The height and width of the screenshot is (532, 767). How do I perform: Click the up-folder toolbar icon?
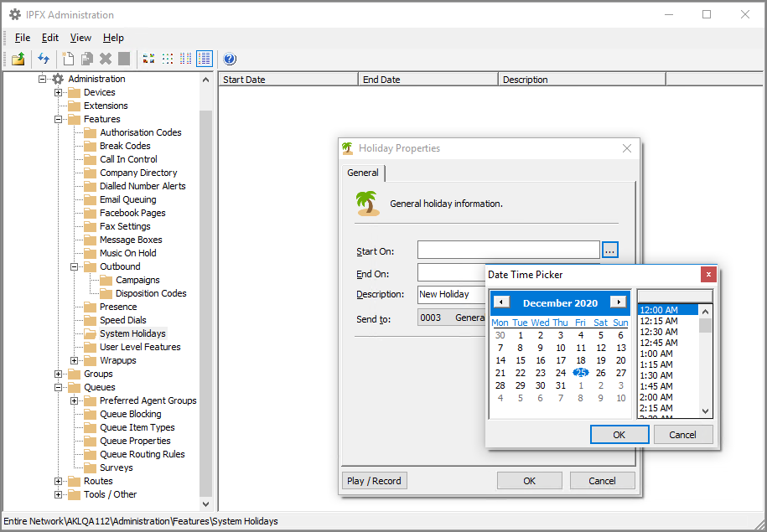pos(18,59)
